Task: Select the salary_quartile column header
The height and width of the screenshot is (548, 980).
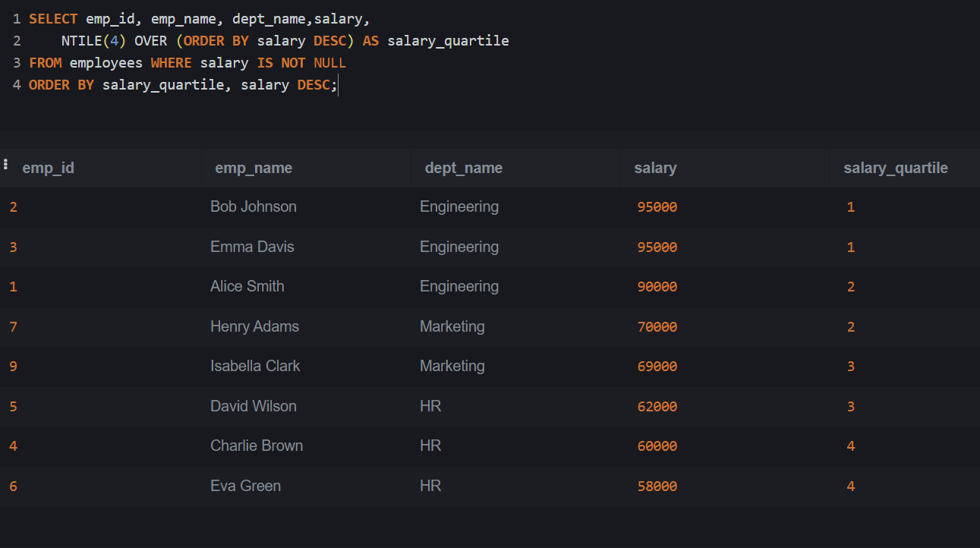Action: click(x=896, y=168)
